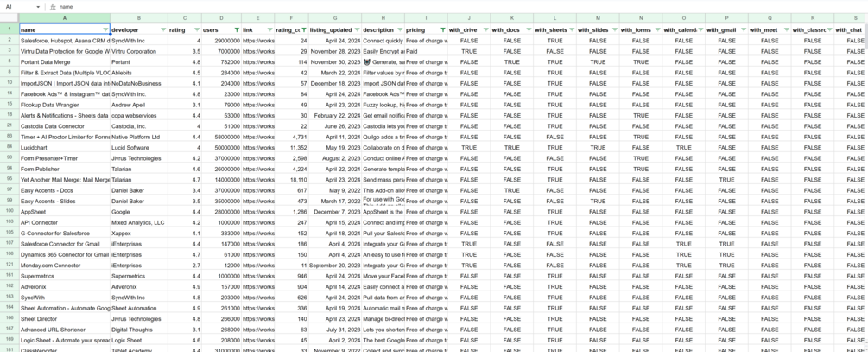Select row 84 header number
Image resolution: width=868 pixels, height=352 pixels.
tap(10, 147)
